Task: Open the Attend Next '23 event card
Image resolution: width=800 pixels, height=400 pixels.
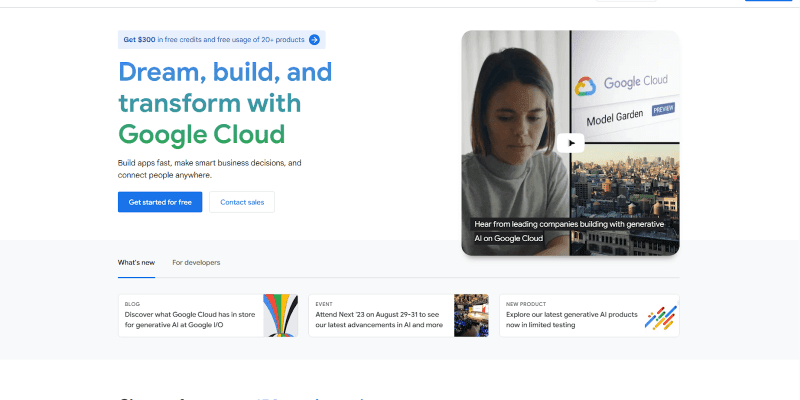Action: [398, 315]
